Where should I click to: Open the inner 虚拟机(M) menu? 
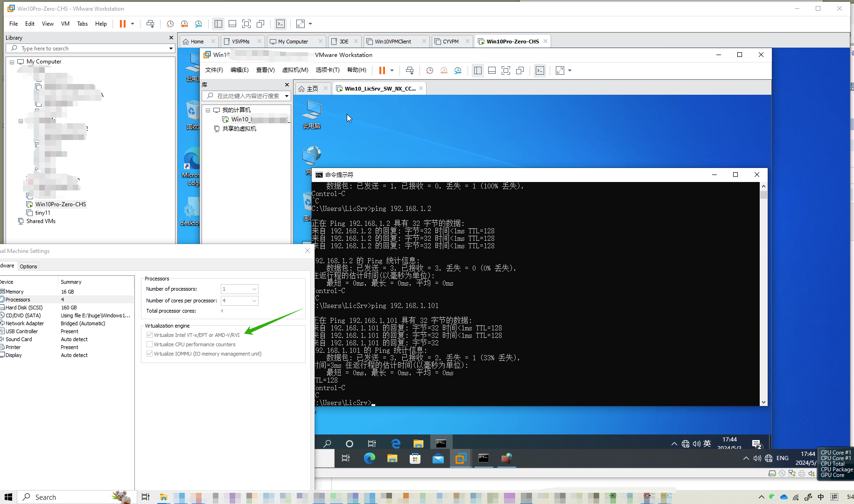pyautogui.click(x=295, y=70)
